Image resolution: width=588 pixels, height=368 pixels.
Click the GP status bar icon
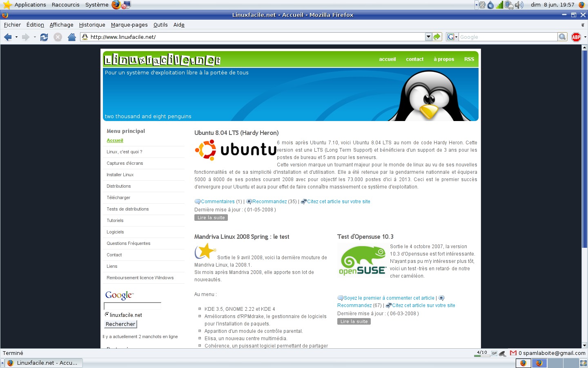[494, 353]
